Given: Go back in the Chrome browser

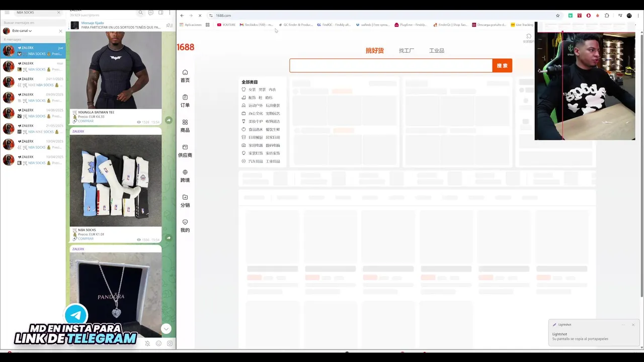Looking at the screenshot, I should (x=182, y=16).
